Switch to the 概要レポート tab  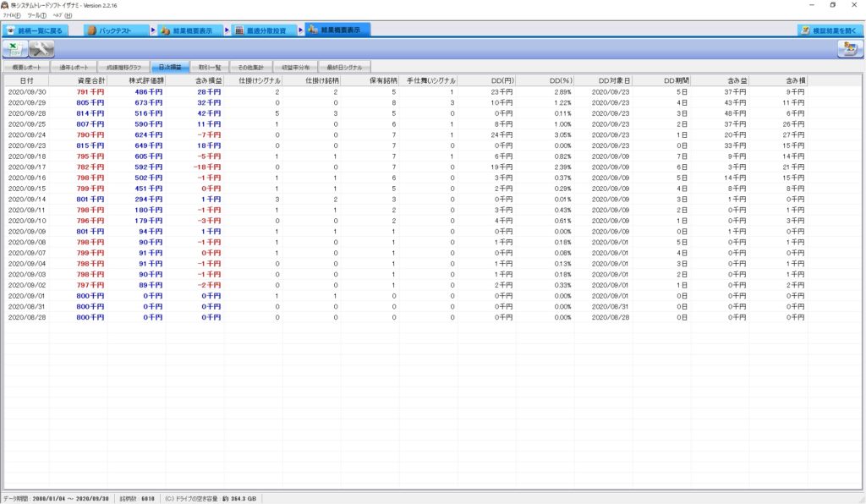coord(26,66)
